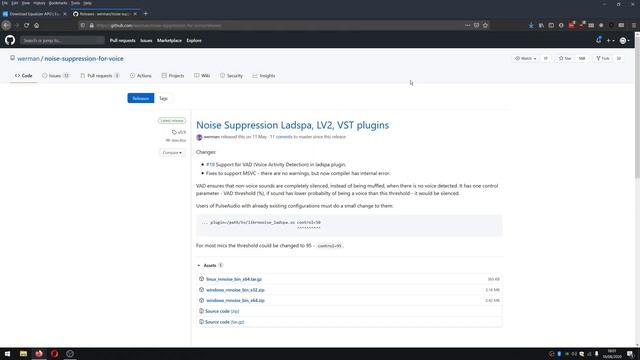Open a new browser tab with plus

pyautogui.click(x=145, y=13)
